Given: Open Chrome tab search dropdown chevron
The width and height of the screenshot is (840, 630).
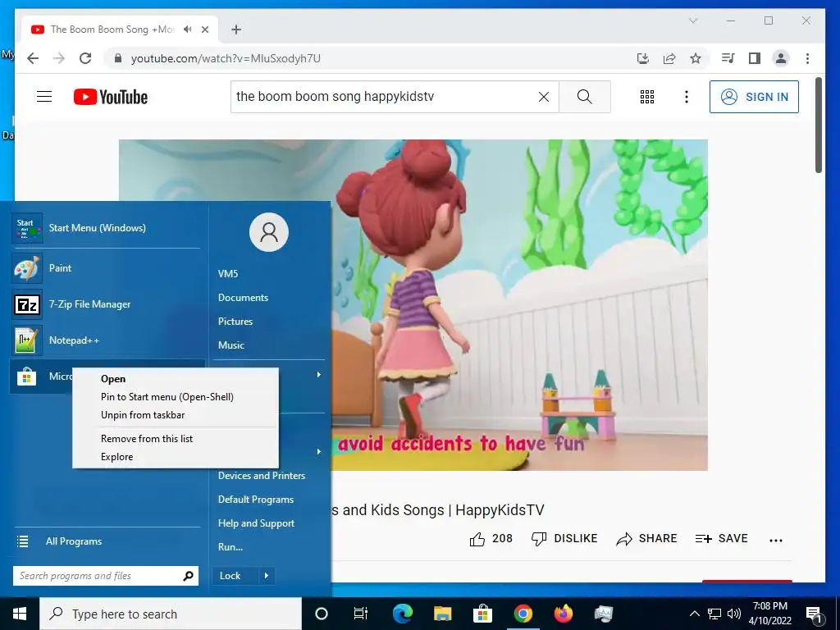Looking at the screenshot, I should [x=692, y=21].
